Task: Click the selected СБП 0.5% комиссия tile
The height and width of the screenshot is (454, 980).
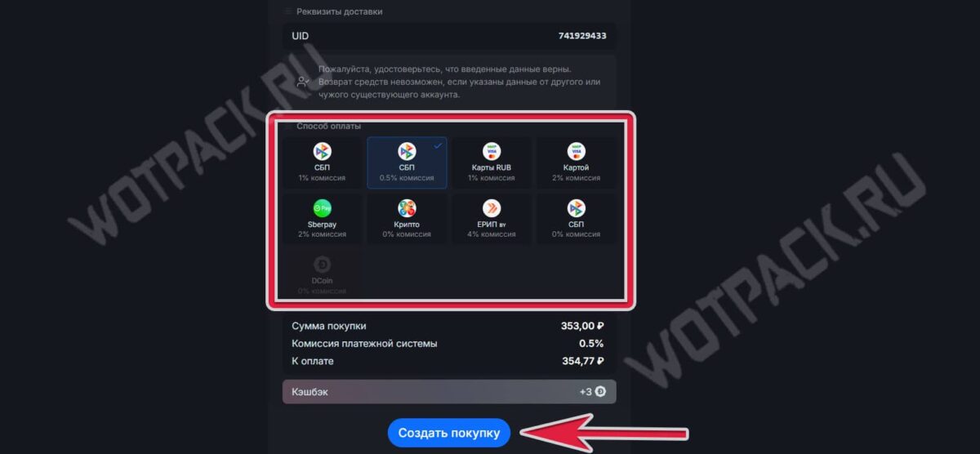Action: pyautogui.click(x=407, y=162)
